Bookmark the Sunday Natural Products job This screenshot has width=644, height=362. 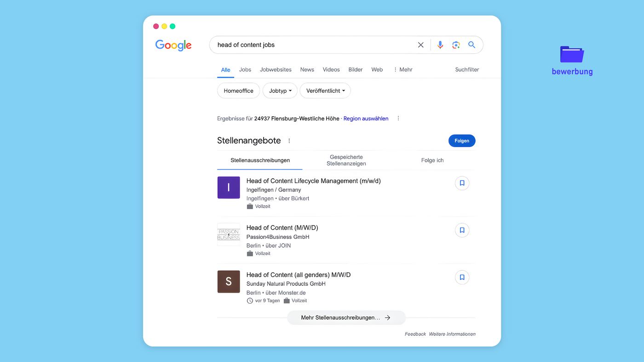[x=462, y=277]
